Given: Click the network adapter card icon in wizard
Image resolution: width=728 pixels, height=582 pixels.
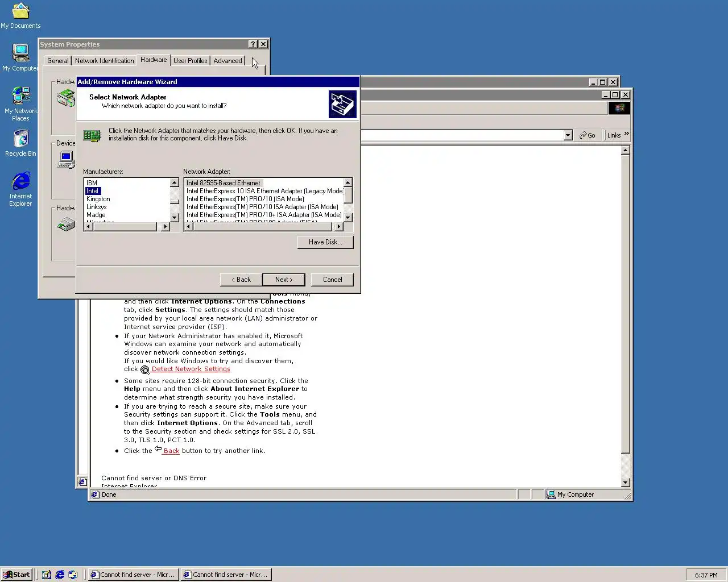Looking at the screenshot, I should coord(92,135).
